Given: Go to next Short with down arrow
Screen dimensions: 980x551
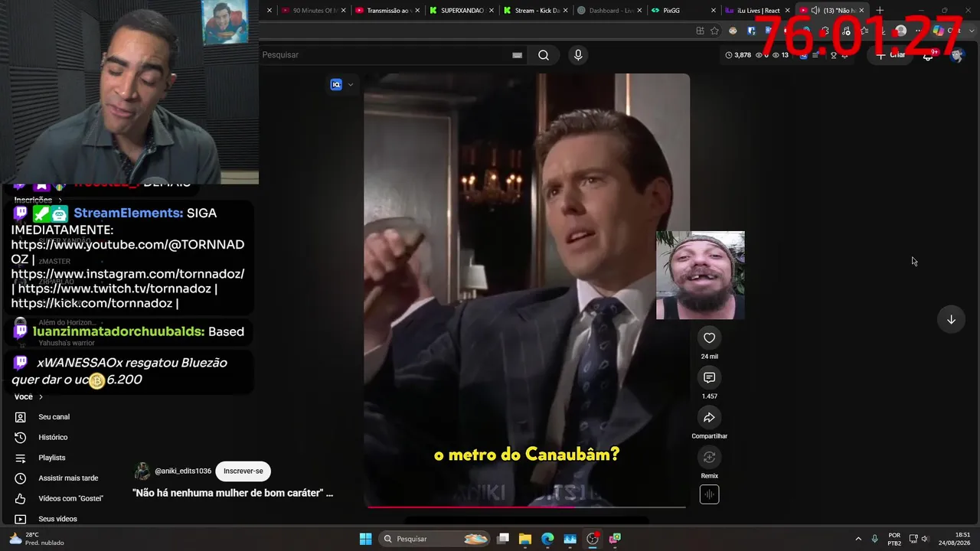Looking at the screenshot, I should pos(951,320).
